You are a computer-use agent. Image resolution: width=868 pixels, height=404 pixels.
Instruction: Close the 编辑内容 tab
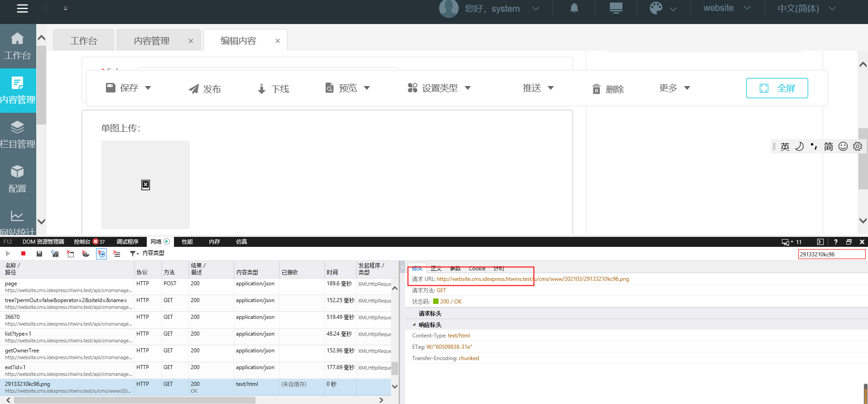click(278, 41)
